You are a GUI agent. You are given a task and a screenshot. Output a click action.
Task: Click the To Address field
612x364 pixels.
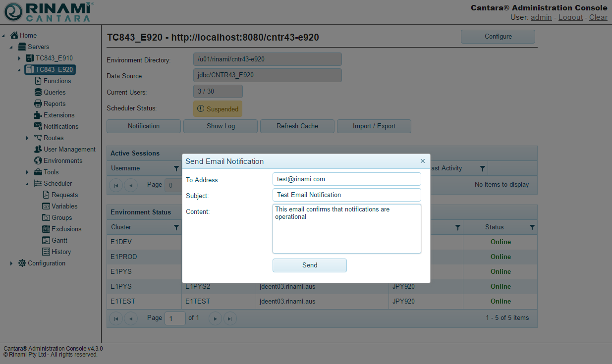click(x=346, y=179)
